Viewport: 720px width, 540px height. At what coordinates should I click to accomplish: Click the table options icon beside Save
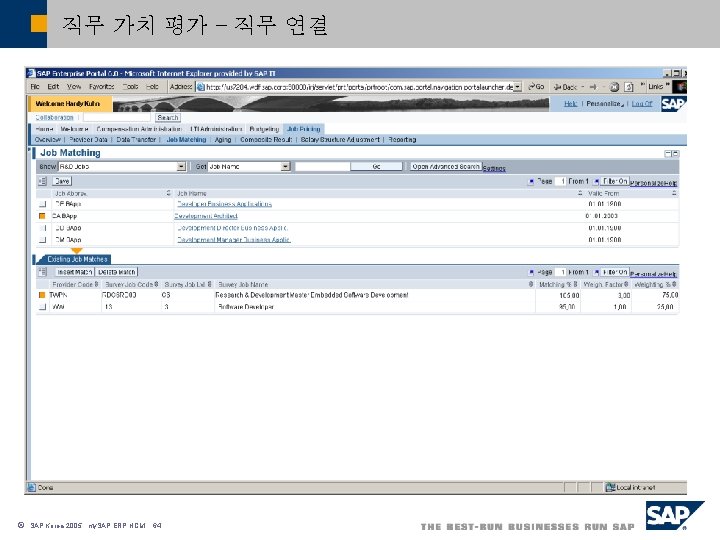pyautogui.click(x=42, y=181)
